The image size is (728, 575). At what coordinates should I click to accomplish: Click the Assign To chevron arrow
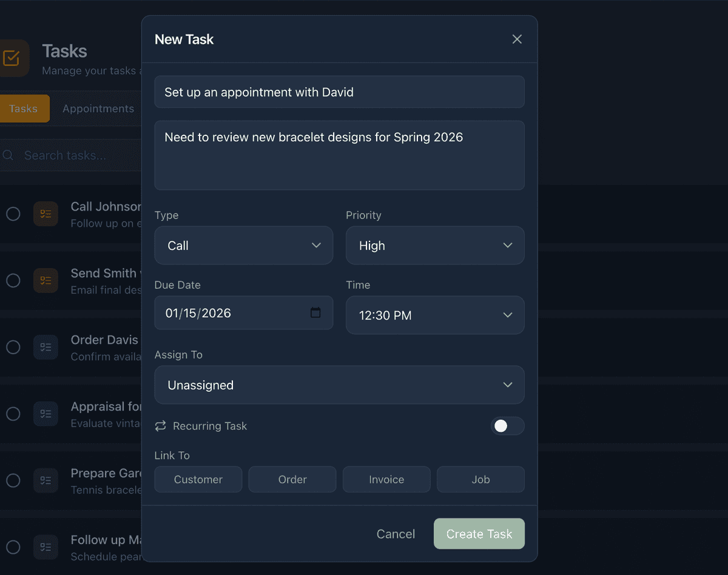508,385
